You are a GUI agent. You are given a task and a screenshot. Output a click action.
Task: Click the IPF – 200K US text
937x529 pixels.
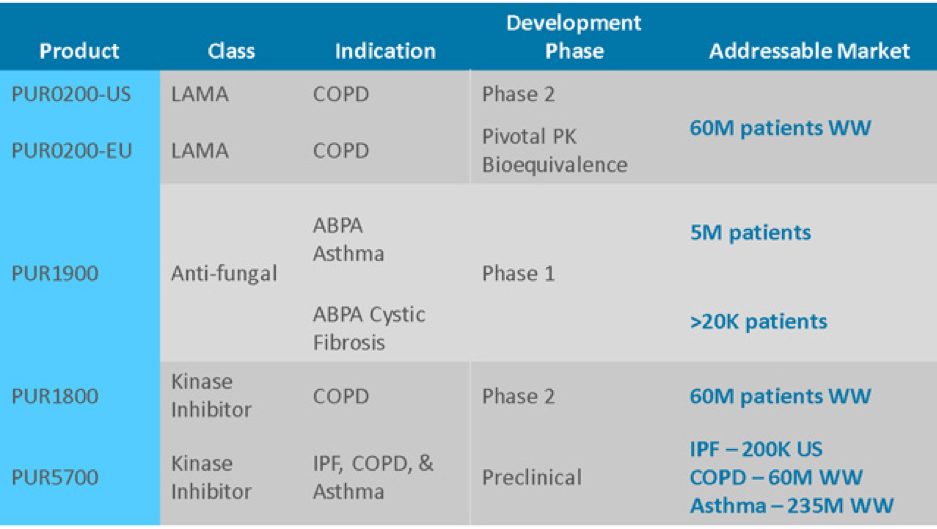click(756, 449)
